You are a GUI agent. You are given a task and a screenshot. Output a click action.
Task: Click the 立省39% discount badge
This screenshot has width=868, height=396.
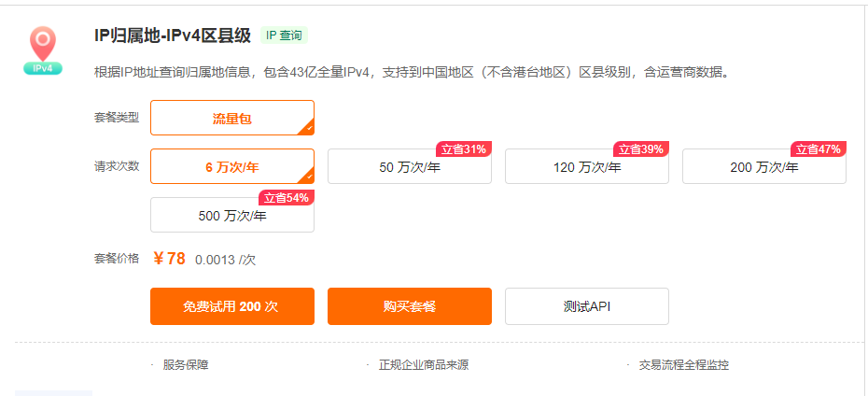[641, 148]
